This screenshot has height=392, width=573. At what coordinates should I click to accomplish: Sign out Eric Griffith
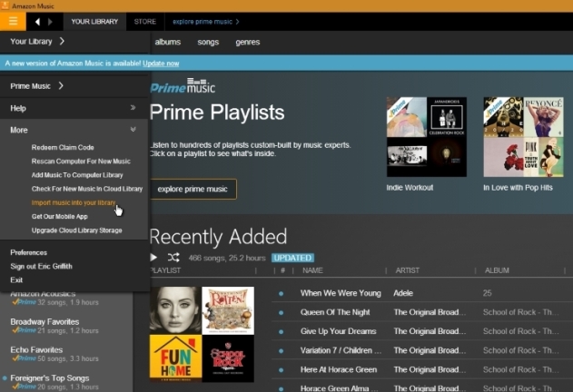(41, 267)
